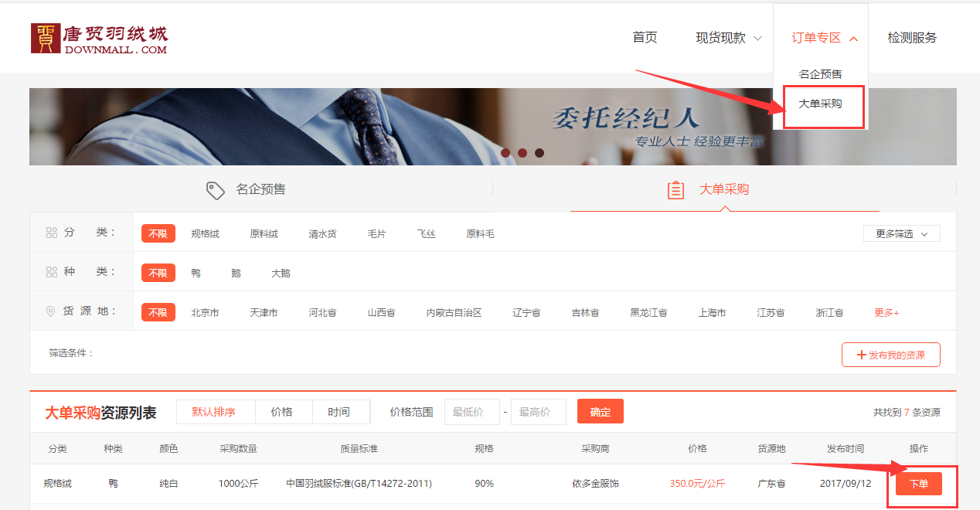The width and height of the screenshot is (980, 510).
Task: Click the tag icon beside 名企预售
Action: tap(216, 190)
